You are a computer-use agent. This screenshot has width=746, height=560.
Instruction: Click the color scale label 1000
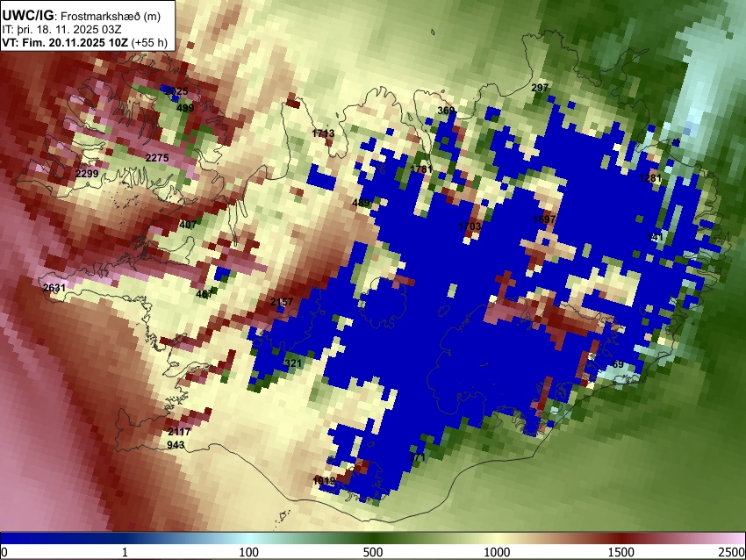(497, 552)
